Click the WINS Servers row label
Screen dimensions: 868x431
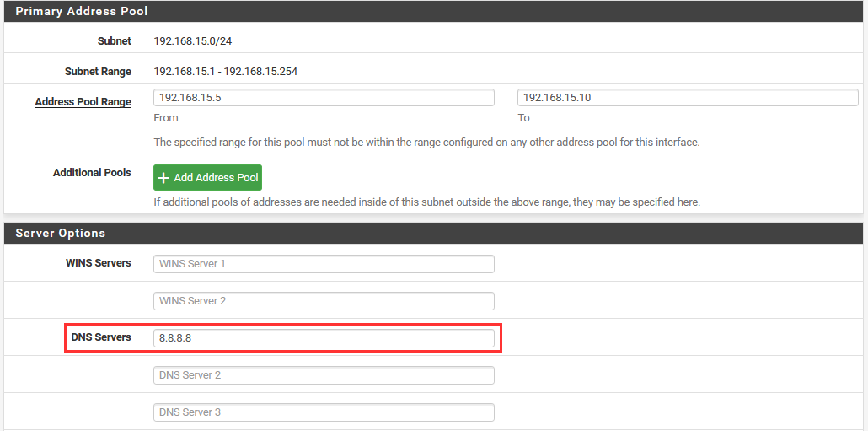coord(98,263)
